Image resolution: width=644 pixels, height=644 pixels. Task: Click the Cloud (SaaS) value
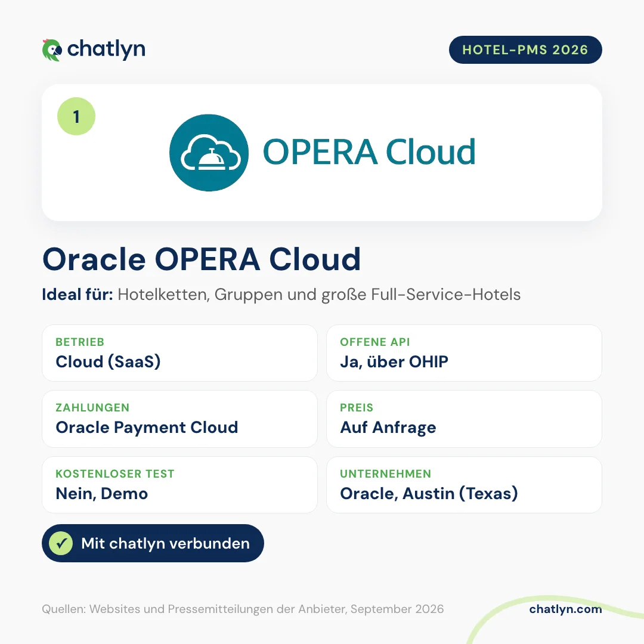[108, 362]
